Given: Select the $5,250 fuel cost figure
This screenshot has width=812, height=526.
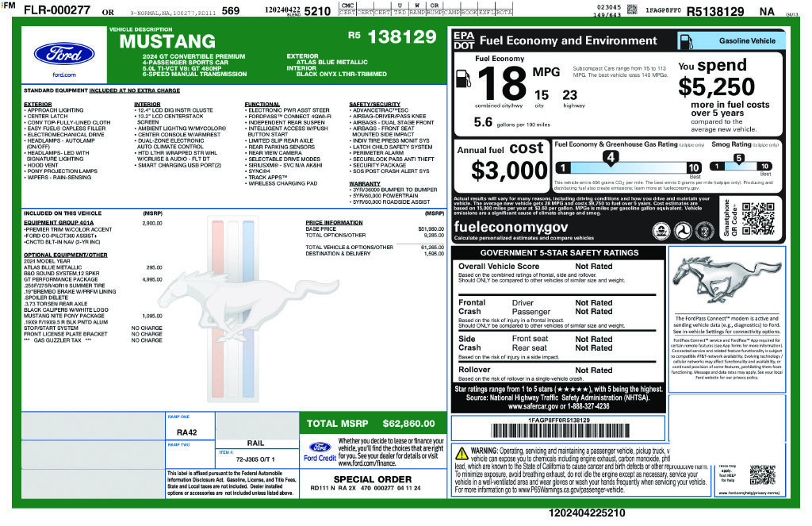Looking at the screenshot, I should (x=717, y=86).
